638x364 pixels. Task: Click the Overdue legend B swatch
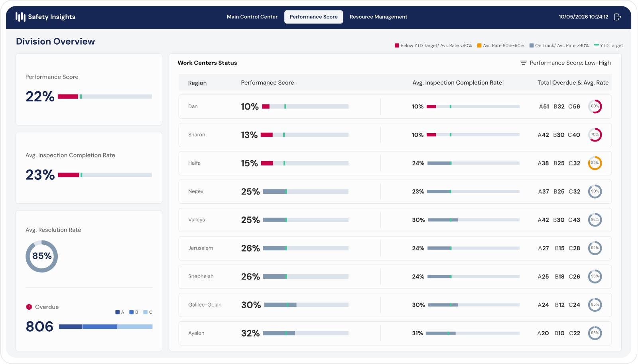[132, 312]
